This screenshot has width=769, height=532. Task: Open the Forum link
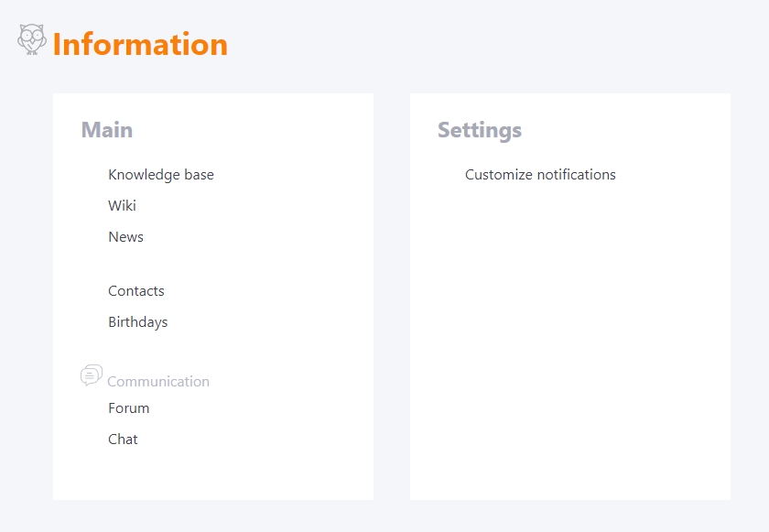click(129, 408)
